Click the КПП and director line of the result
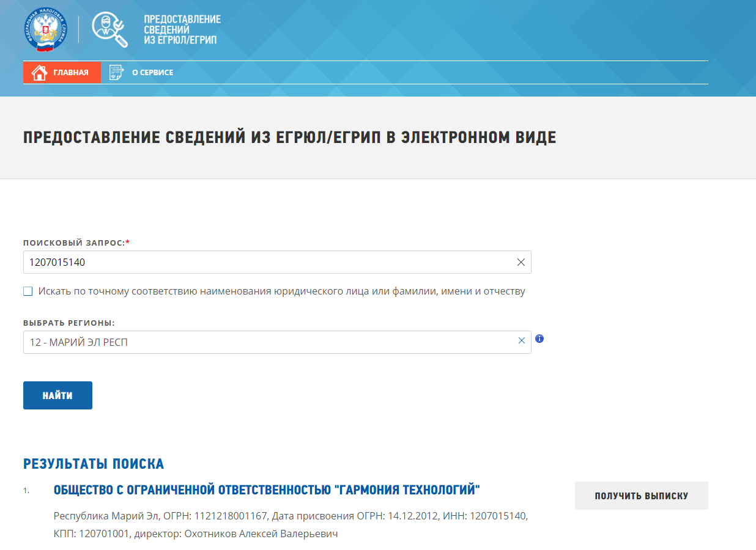The width and height of the screenshot is (756, 550). (x=196, y=533)
